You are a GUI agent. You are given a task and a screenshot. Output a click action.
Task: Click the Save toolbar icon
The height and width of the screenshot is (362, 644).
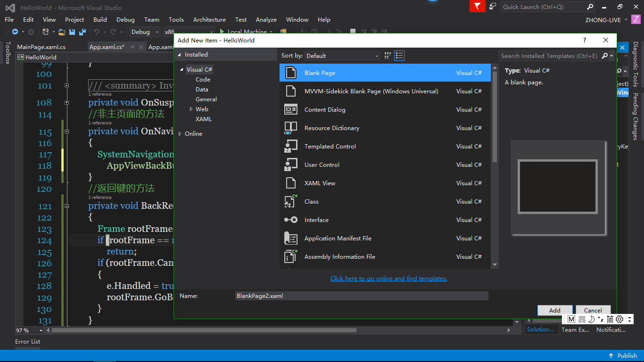click(x=72, y=32)
